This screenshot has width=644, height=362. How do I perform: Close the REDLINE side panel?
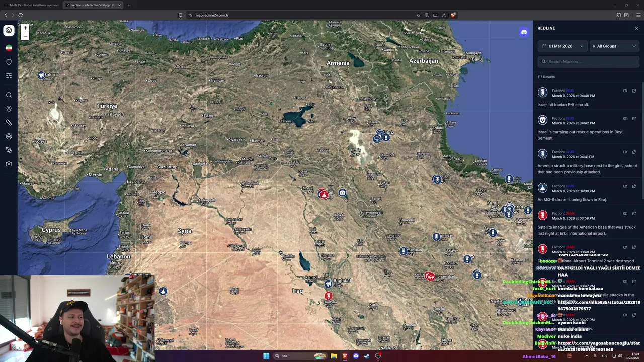pyautogui.click(x=636, y=28)
